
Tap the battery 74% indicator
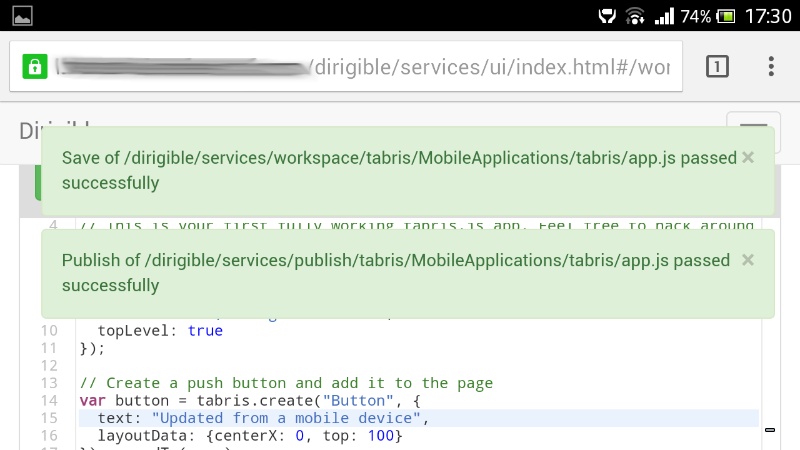pyautogui.click(x=708, y=16)
